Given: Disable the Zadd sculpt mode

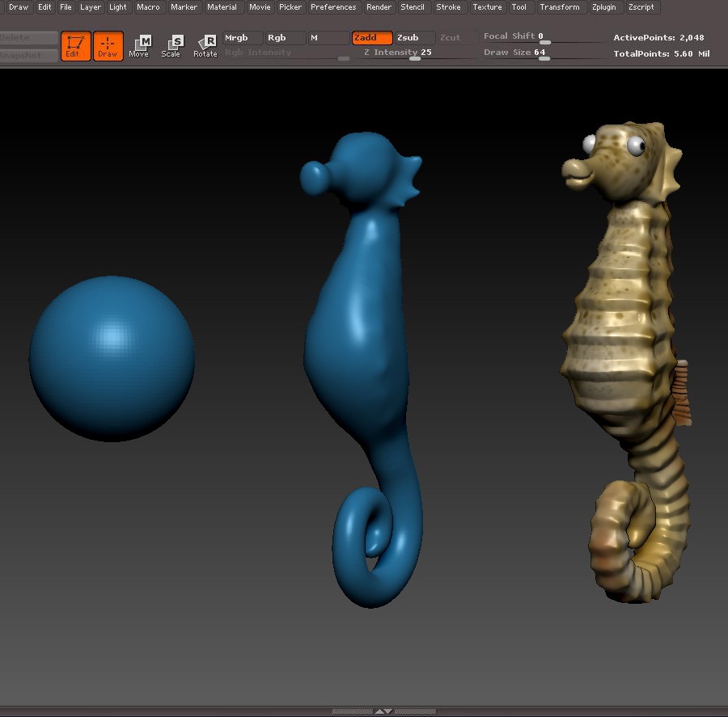Looking at the screenshot, I should (x=372, y=38).
